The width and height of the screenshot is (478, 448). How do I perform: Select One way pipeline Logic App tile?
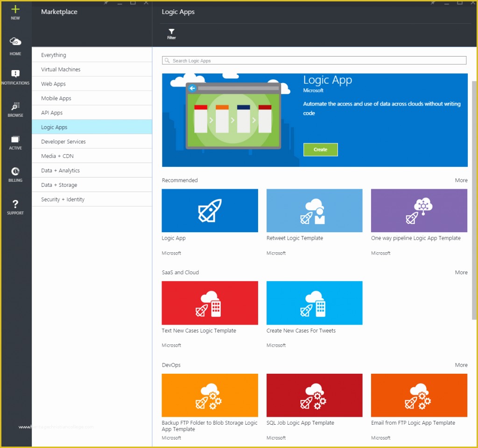[419, 211]
